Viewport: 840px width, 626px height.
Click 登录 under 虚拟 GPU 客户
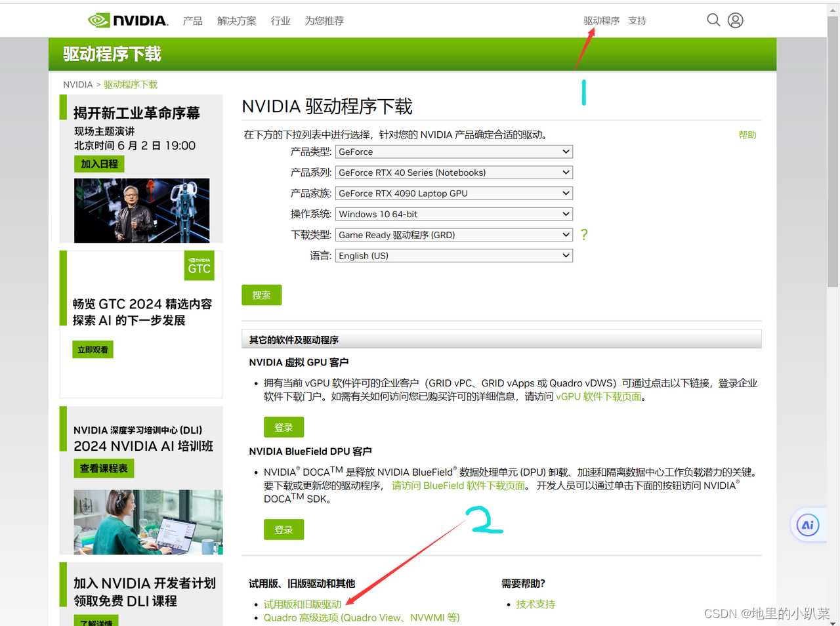(283, 427)
